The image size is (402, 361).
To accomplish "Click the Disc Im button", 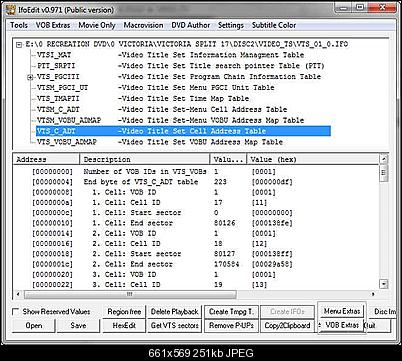I will point(383,312).
